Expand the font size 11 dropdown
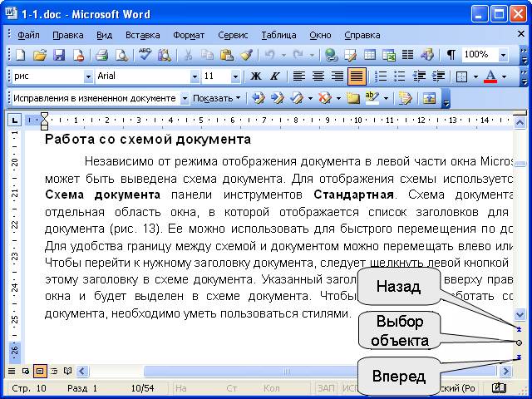 [235, 76]
